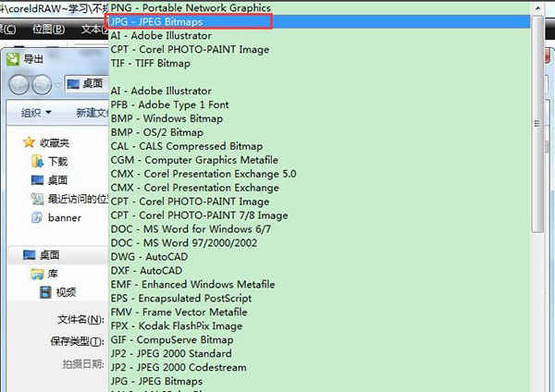Select EPS - Encapsulated PostScript
Screen dimensions: 555x392
[320, 298]
